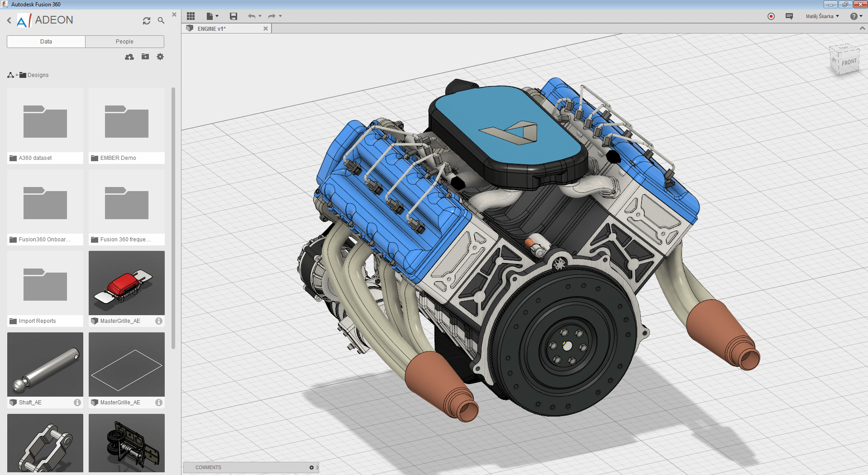Show info for the wireframe MasterGrille_AE design
The image size is (868, 475).
[x=159, y=403]
